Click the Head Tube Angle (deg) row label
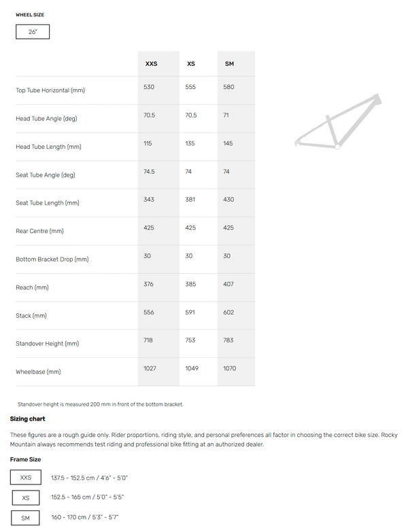 pyautogui.click(x=46, y=119)
